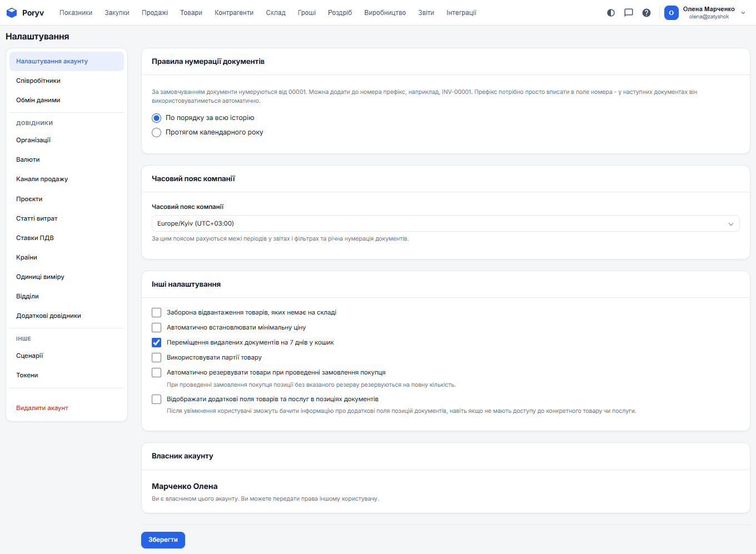Open the Закупки menu
Viewport: 756px width, 554px height.
click(117, 13)
